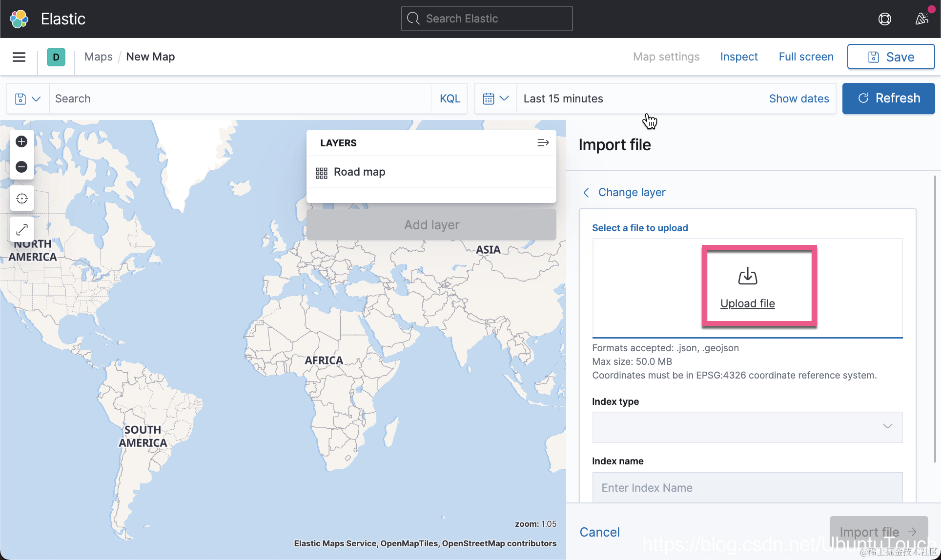Collapse the Layers panel with arrow icon
The height and width of the screenshot is (560, 941).
coord(543,143)
